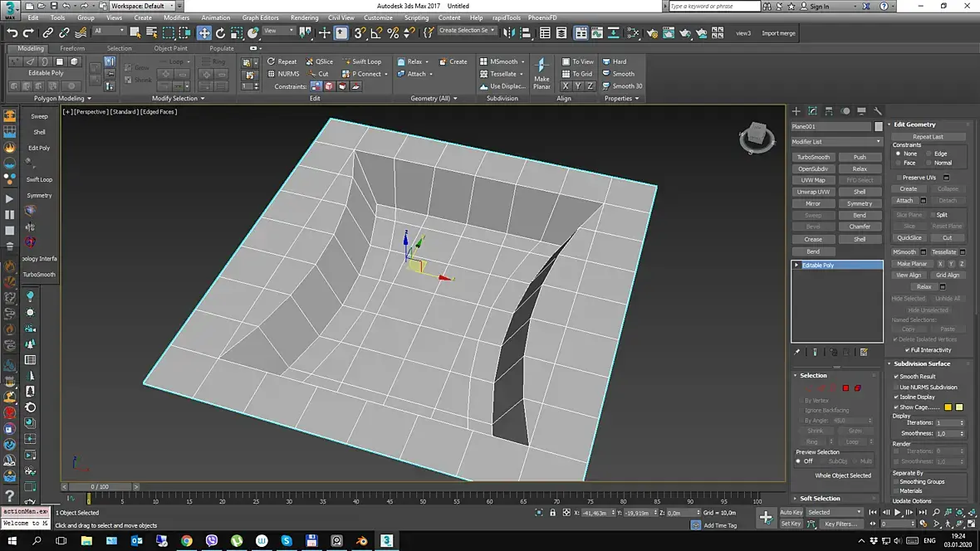The image size is (980, 551).
Task: Toggle the Smooth Result checkbox
Action: (896, 377)
